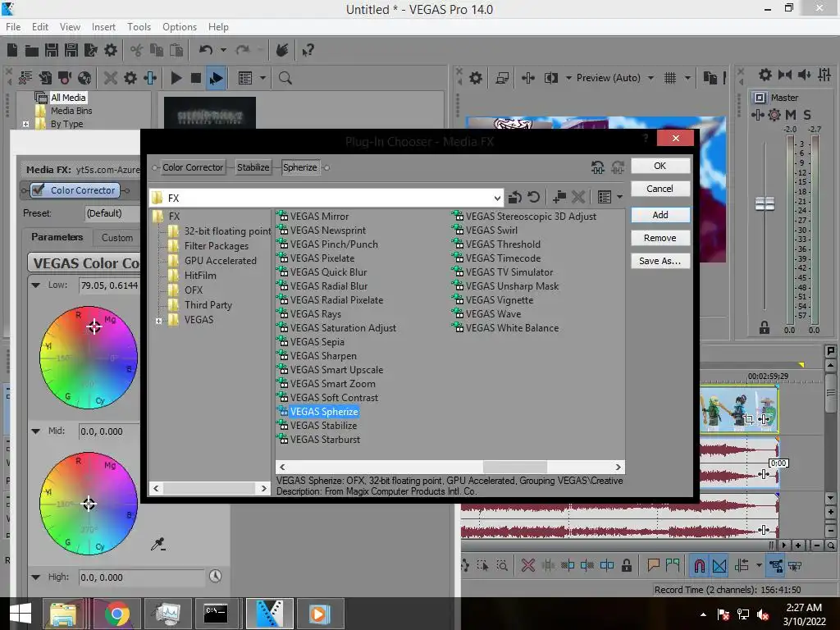Select the Stabilize chain item
Screen dimensions: 840x630
coord(253,167)
